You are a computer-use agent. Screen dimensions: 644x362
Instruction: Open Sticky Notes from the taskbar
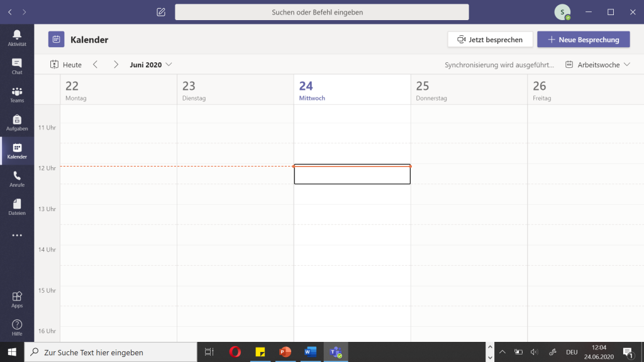tap(260, 352)
